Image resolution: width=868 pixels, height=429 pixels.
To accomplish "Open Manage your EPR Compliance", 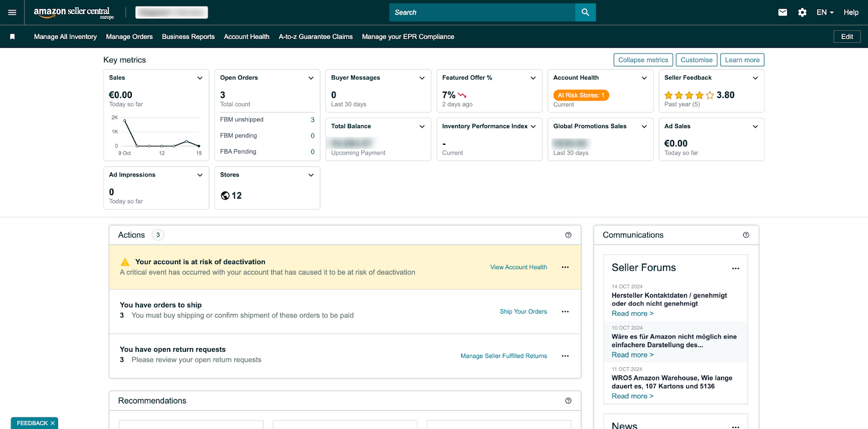I will pyautogui.click(x=408, y=37).
